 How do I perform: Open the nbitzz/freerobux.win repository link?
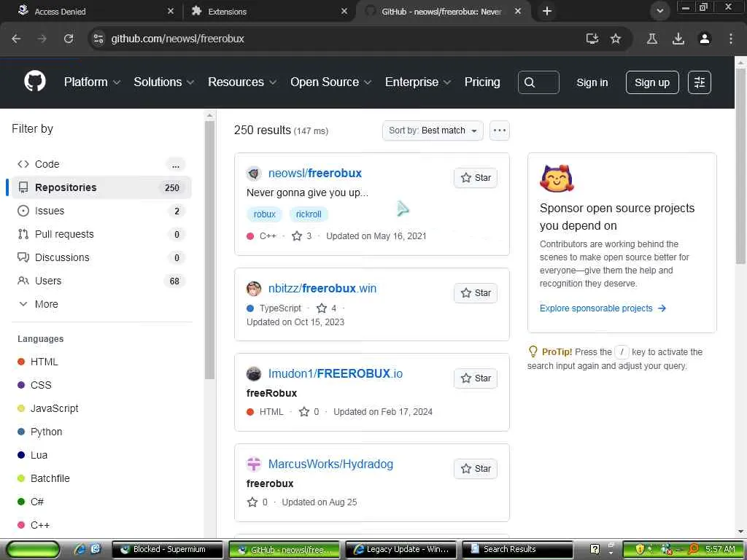coord(322,289)
